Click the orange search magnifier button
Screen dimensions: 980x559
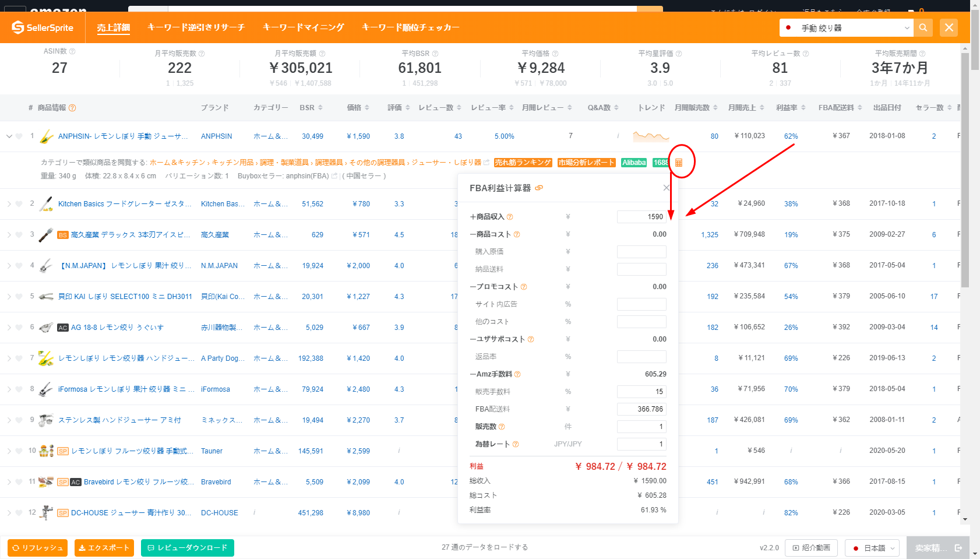[x=923, y=27]
